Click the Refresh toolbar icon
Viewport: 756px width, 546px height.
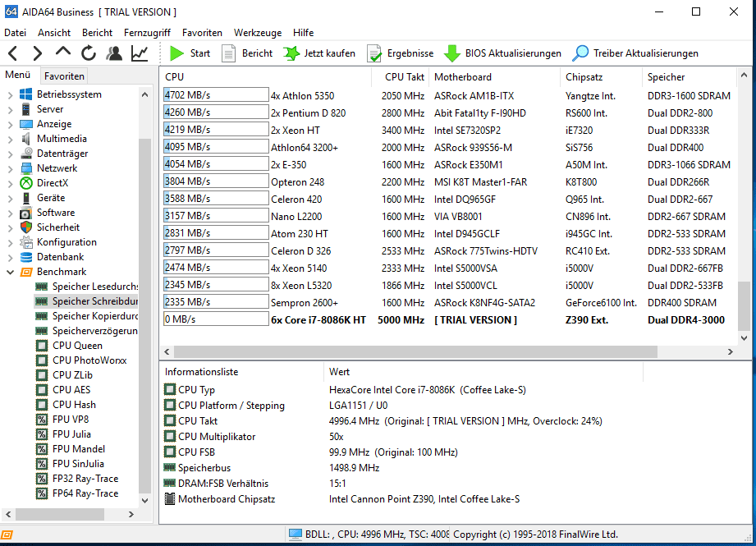tap(88, 53)
